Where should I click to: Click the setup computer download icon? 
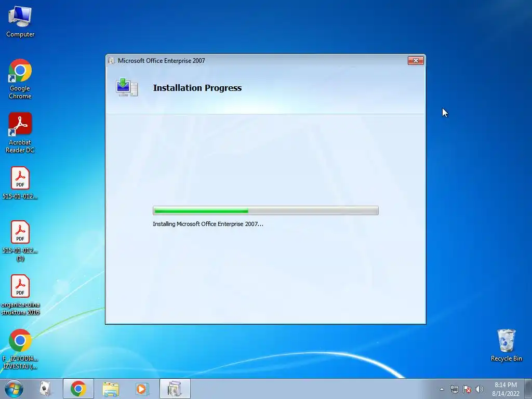tap(127, 87)
